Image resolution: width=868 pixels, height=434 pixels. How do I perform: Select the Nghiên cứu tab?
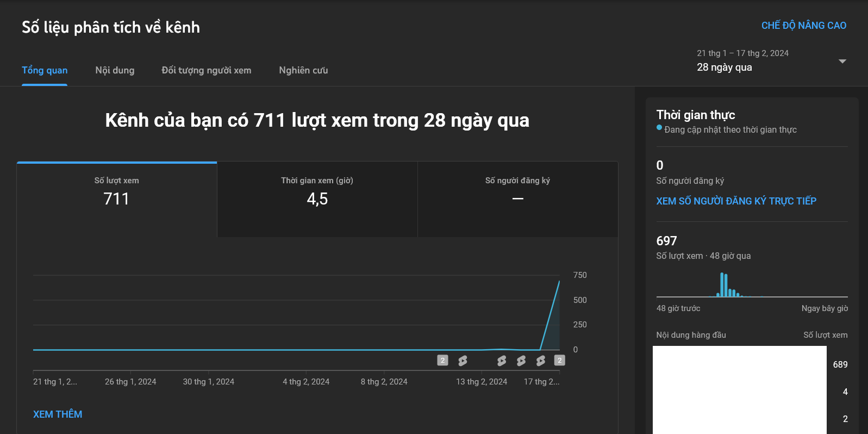[303, 70]
